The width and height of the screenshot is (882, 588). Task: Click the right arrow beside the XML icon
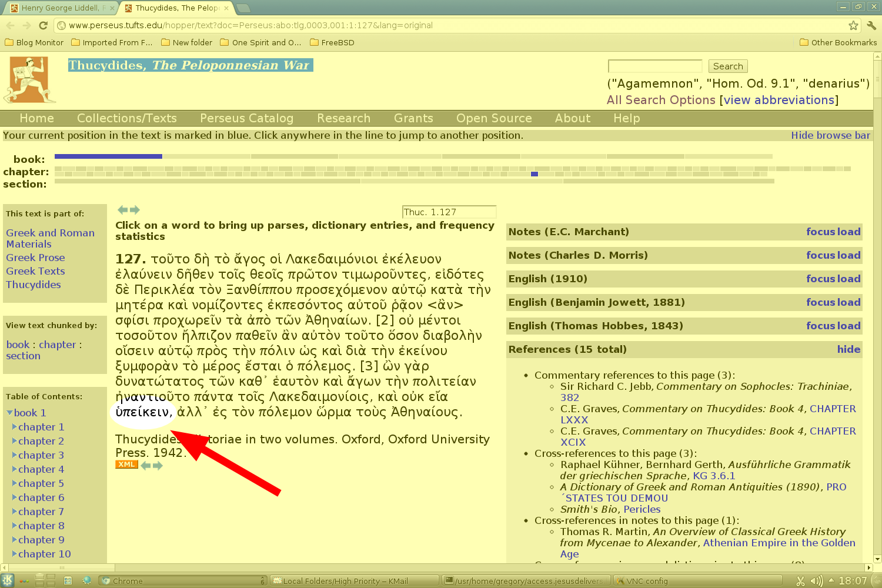click(x=158, y=465)
